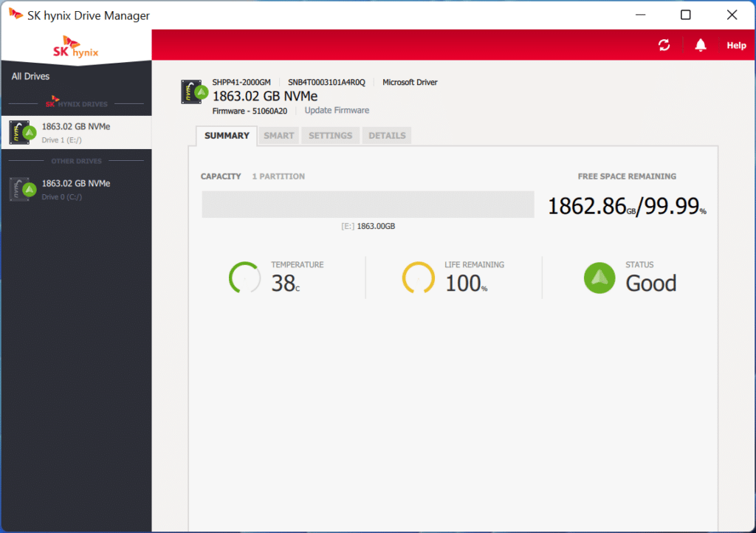
Task: Click the Firmware - 51060A20 text
Action: click(250, 111)
